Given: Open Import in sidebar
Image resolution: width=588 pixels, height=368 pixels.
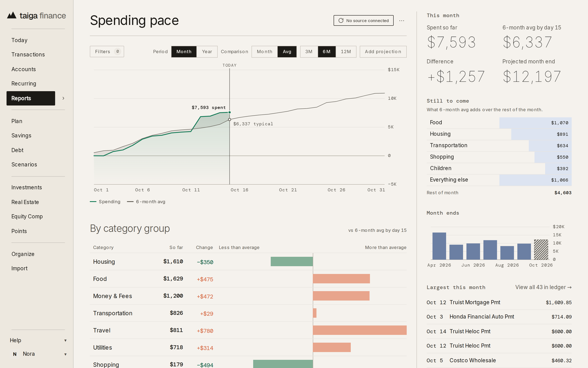Looking at the screenshot, I should click(20, 268).
